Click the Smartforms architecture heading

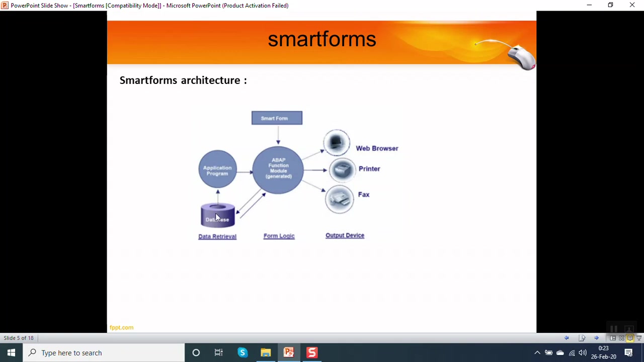(183, 80)
